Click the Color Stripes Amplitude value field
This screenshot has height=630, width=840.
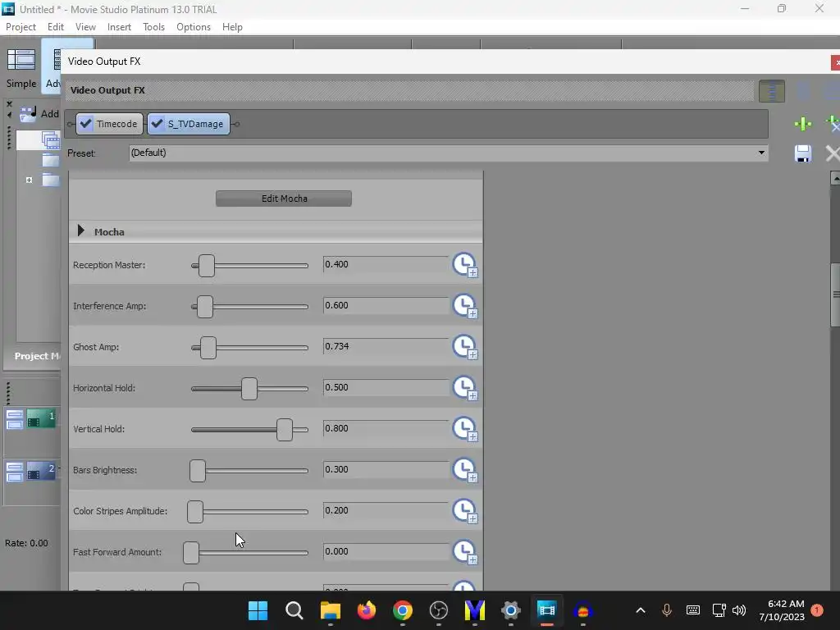(x=386, y=510)
